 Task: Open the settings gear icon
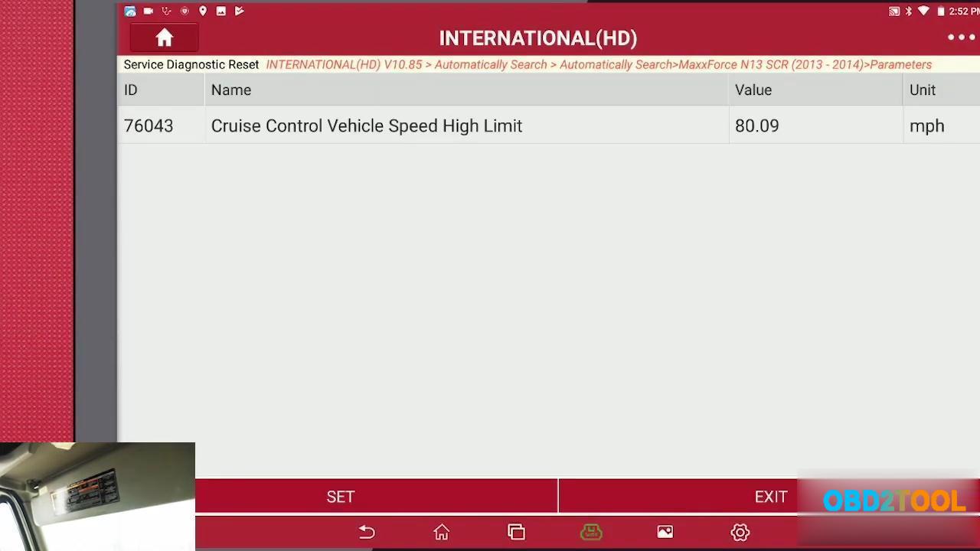740,532
